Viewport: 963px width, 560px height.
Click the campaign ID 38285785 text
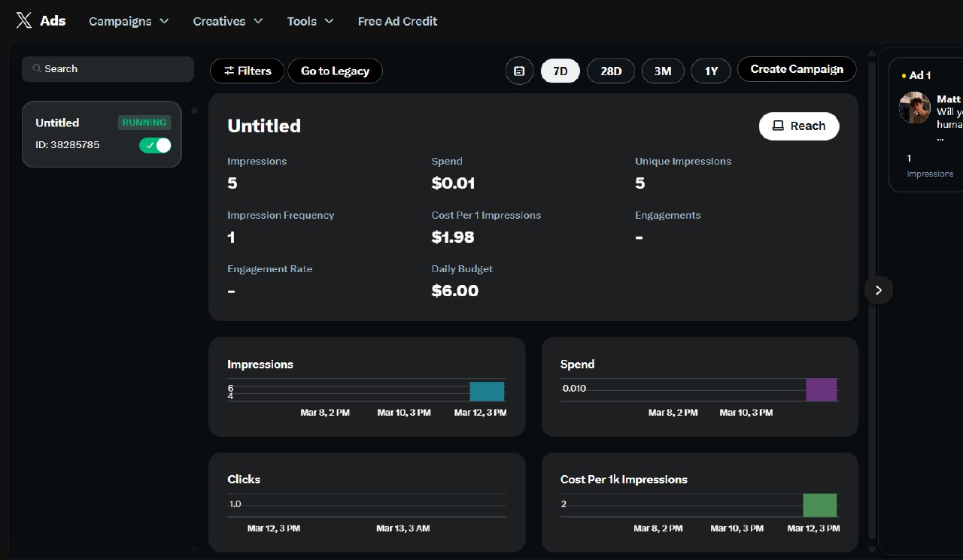[x=68, y=144]
